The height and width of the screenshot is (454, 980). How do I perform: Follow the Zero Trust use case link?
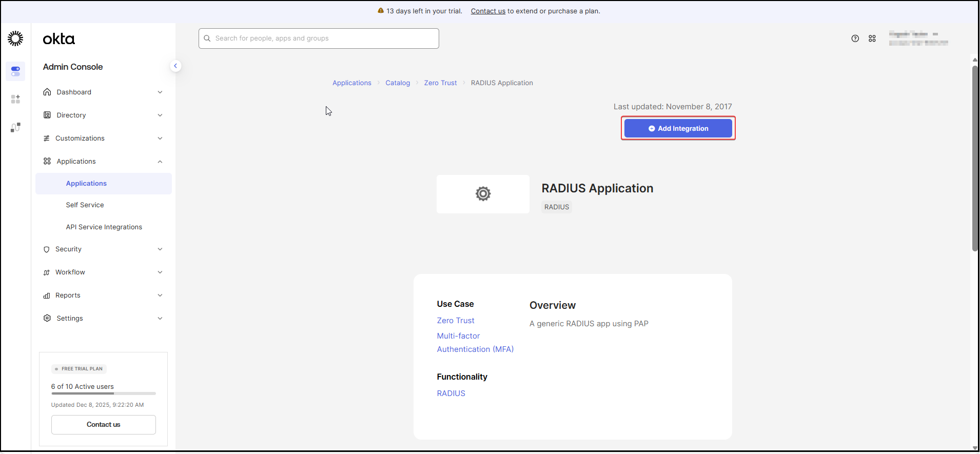[x=455, y=321]
